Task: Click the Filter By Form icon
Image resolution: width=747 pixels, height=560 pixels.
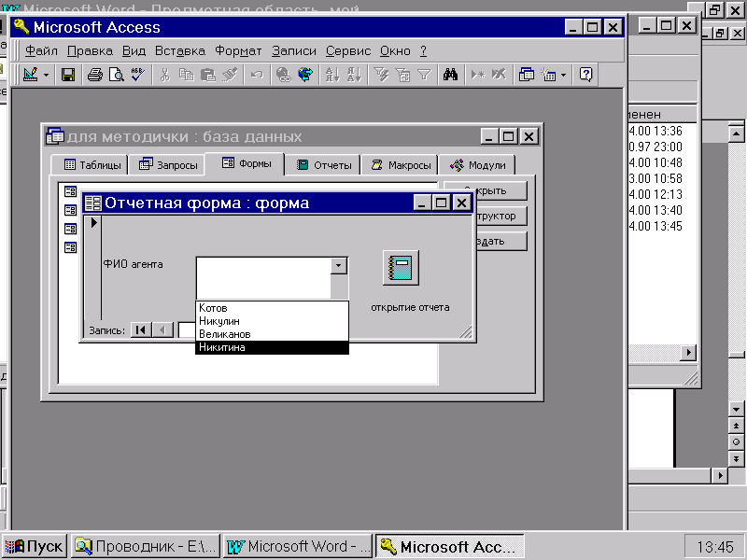Action: 402,75
